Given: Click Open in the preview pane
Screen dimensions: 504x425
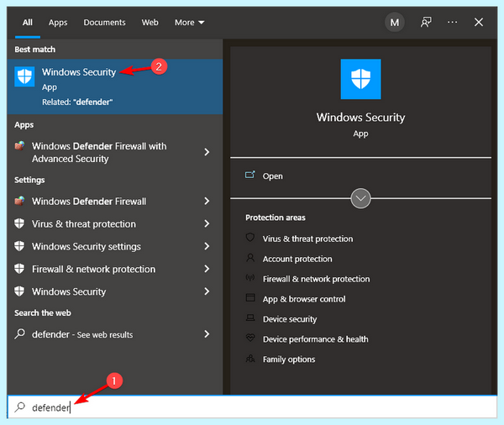Looking at the screenshot, I should click(272, 176).
